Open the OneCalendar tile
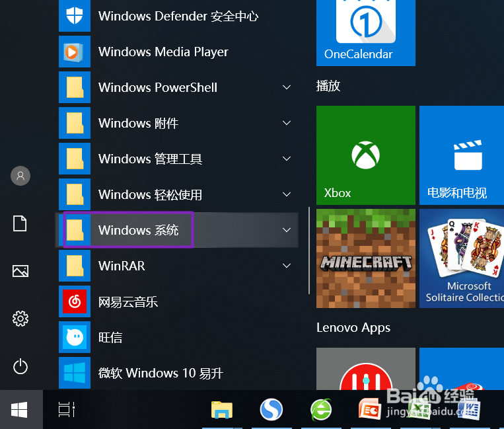504x429 pixels. coord(366,33)
